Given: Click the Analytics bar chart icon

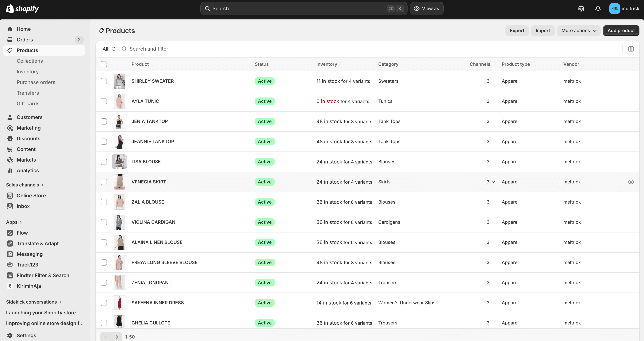Looking at the screenshot, I should 10,170.
